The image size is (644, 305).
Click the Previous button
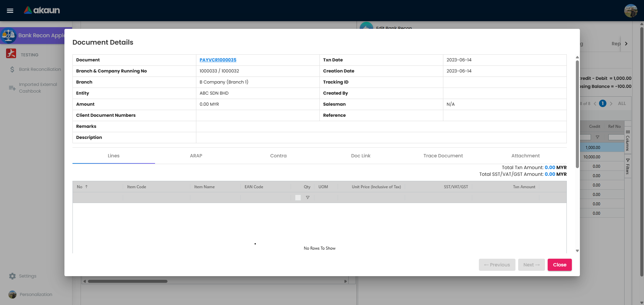tap(497, 265)
